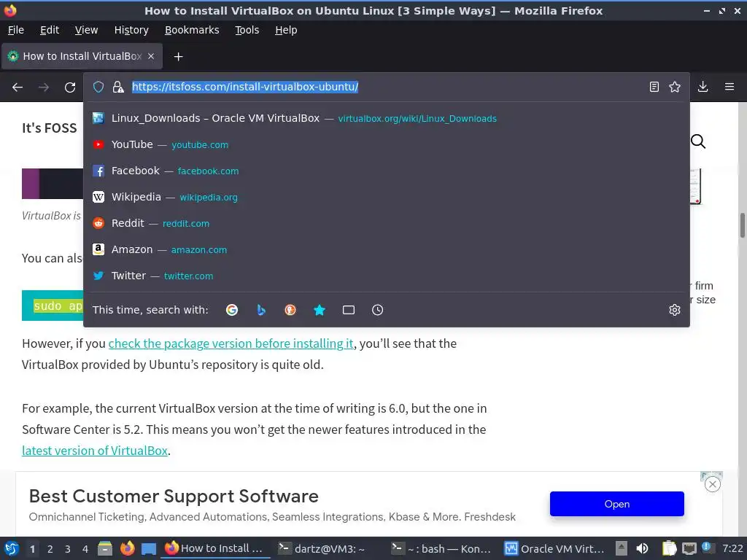Choose the Amazon suggestion
This screenshot has width=747, height=560.
pyautogui.click(x=387, y=249)
